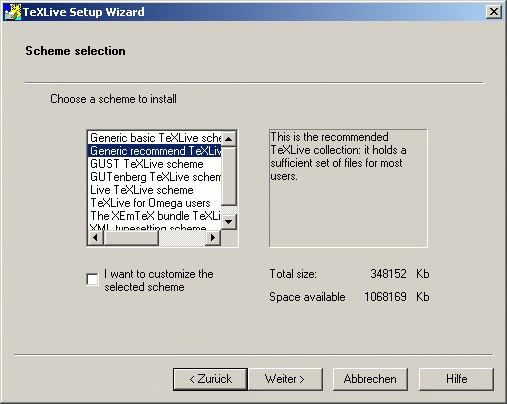Select the XEmTeX bundle TeXLive scheme

point(155,216)
